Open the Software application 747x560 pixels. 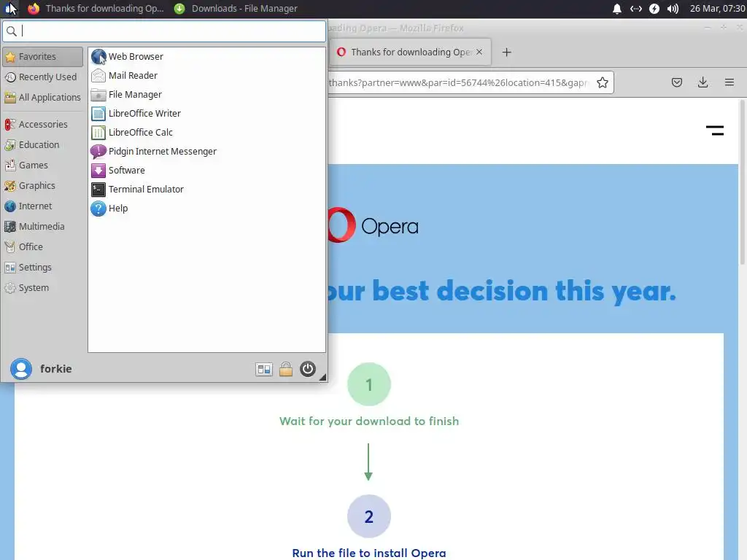pos(206,171)
